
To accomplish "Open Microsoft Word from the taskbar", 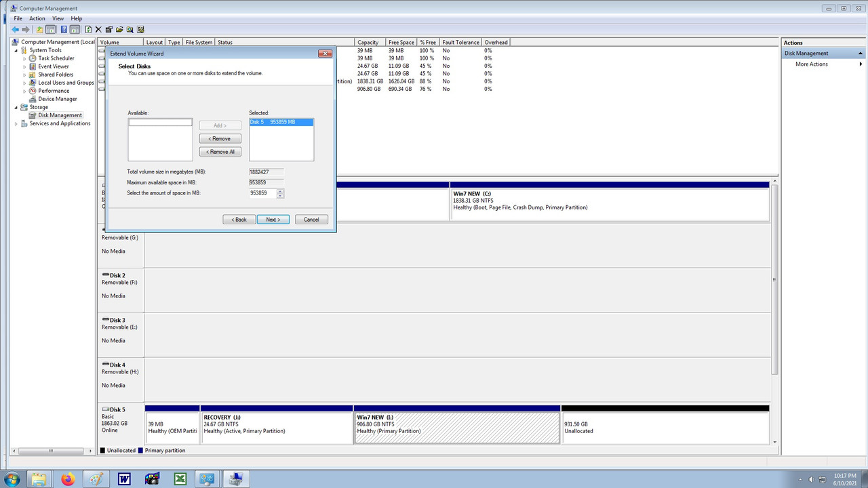I will tap(124, 479).
